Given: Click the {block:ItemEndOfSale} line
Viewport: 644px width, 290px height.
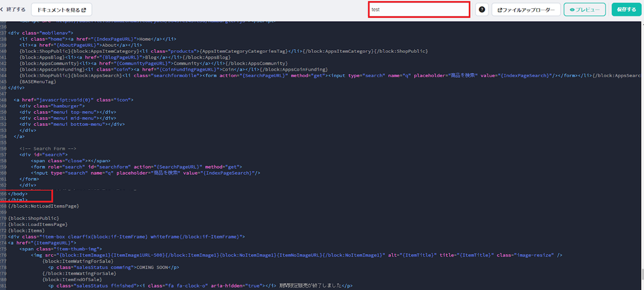Looking at the screenshot, I should (72, 279).
